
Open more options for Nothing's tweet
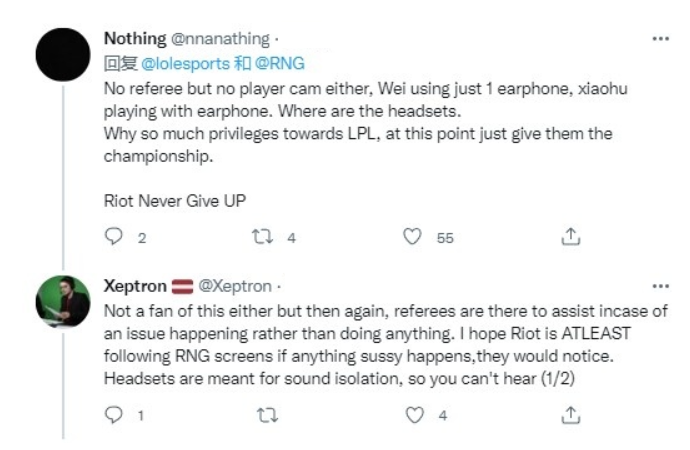pos(660,38)
